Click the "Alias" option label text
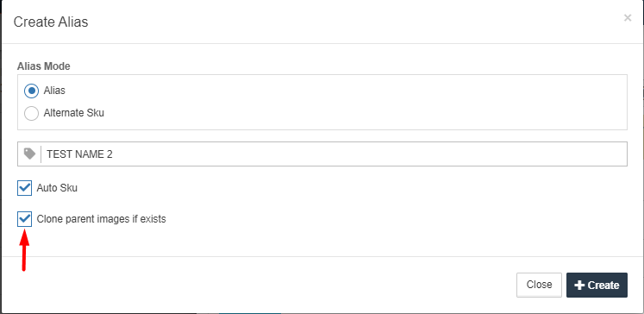The image size is (644, 314). 54,91
